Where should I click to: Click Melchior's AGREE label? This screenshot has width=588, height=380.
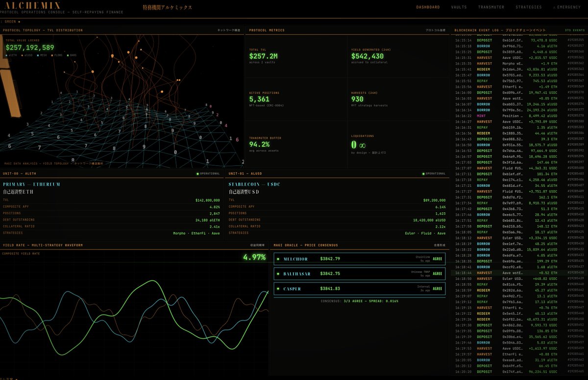coord(438,259)
